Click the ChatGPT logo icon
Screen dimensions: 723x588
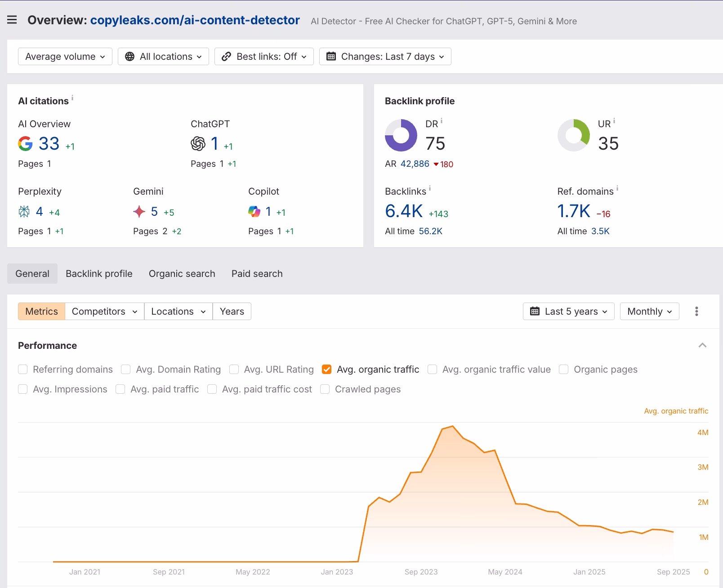click(198, 144)
